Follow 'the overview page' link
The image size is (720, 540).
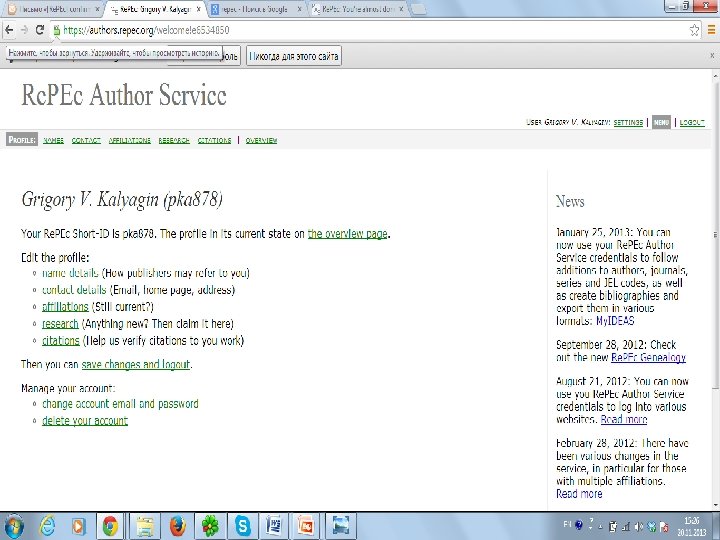[x=348, y=234]
